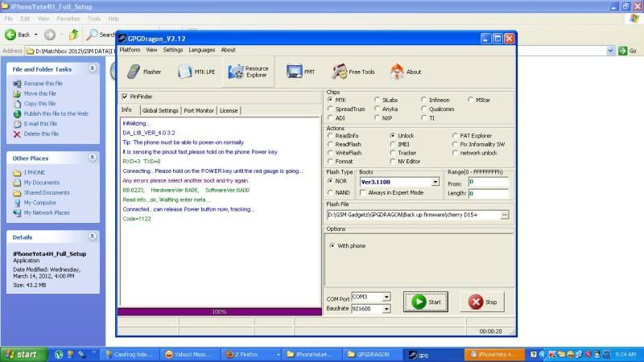Collapse the Other Places panel

93,158
